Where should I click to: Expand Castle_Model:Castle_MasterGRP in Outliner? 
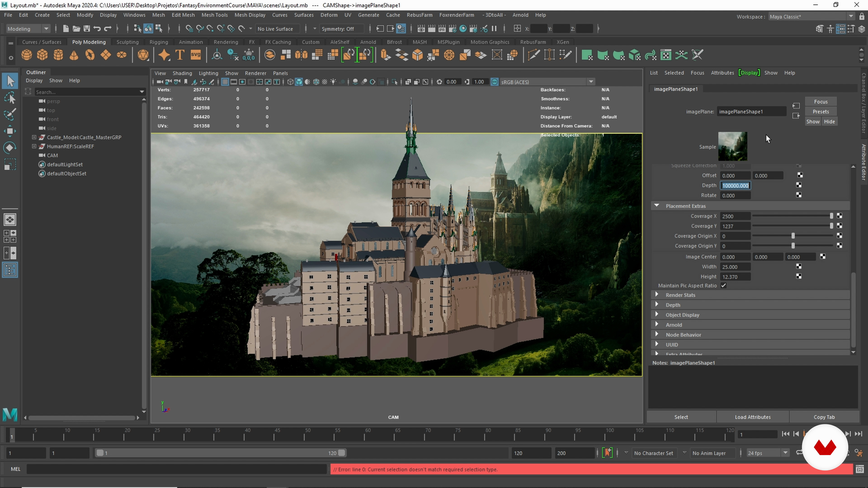pos(34,137)
